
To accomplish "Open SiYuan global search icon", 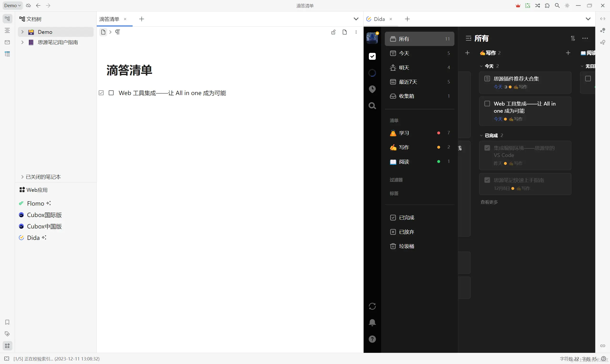I will pyautogui.click(x=557, y=5).
